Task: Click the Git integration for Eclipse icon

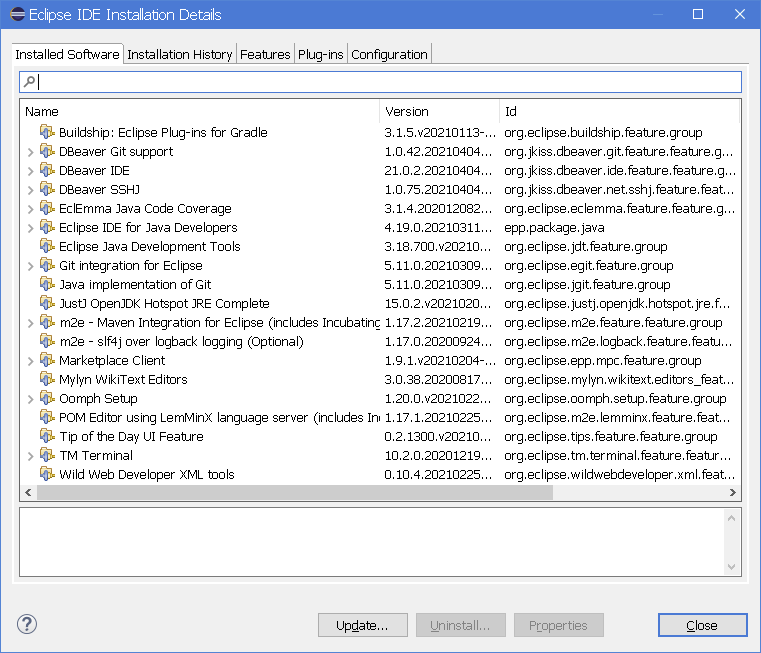Action: (47, 265)
